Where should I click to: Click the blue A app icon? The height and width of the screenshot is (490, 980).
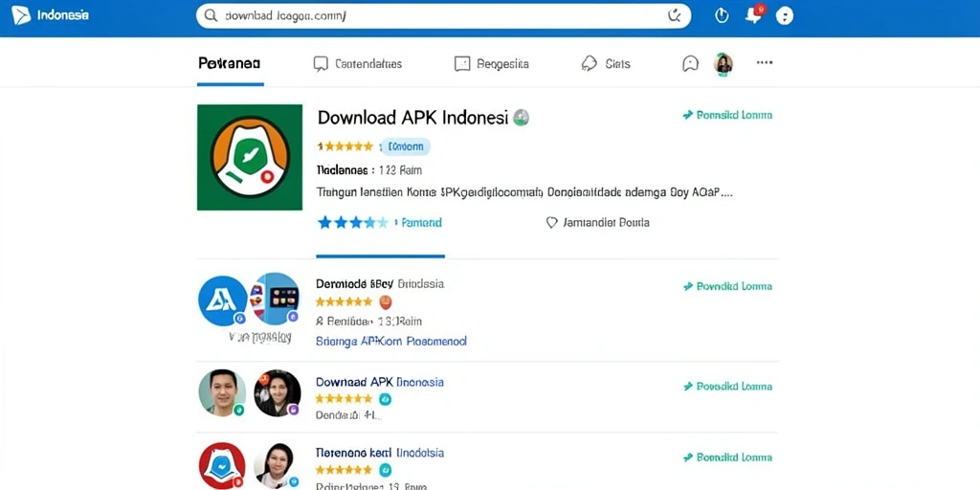click(222, 301)
